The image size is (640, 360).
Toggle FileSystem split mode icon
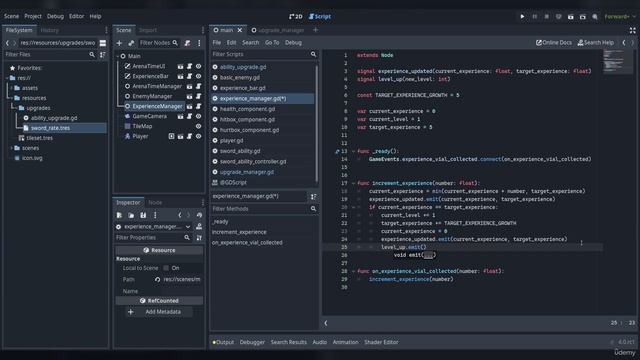(x=103, y=43)
